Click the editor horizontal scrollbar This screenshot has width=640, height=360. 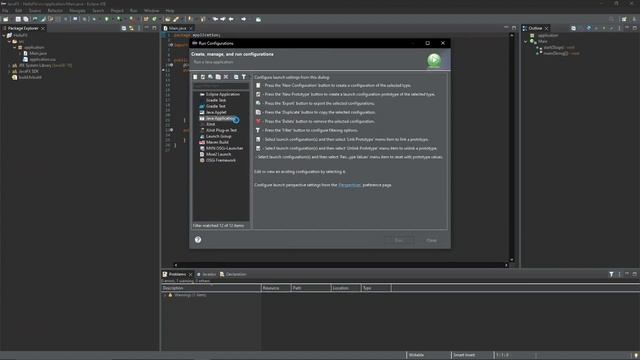point(341,265)
